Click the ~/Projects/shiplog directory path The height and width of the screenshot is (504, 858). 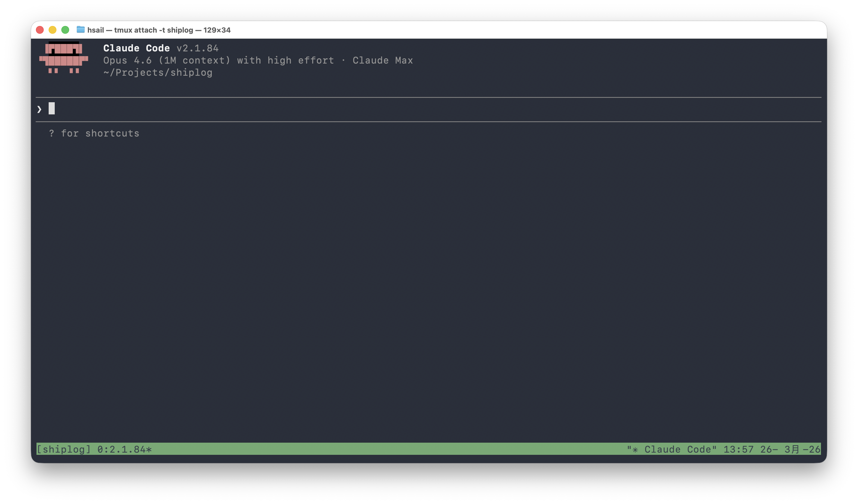pos(158,73)
